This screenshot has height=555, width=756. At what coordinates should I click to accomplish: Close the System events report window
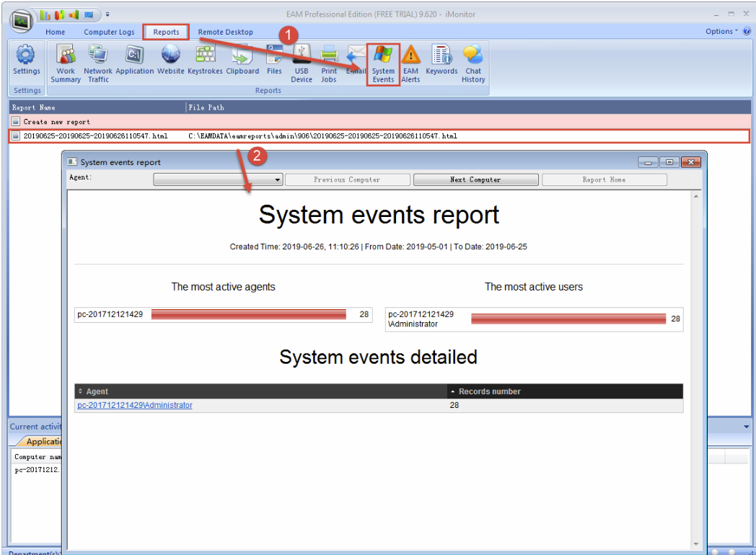(x=691, y=162)
